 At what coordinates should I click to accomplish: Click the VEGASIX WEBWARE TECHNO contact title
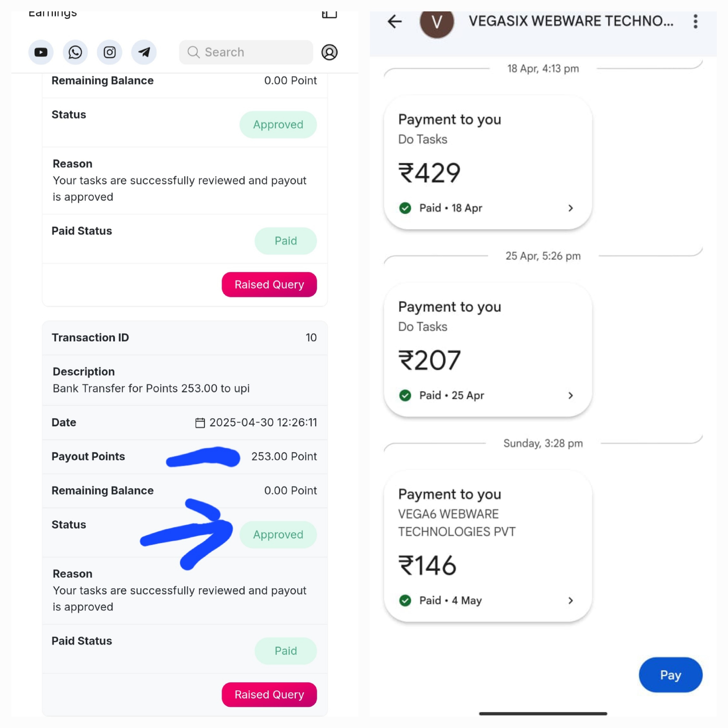[x=571, y=21]
